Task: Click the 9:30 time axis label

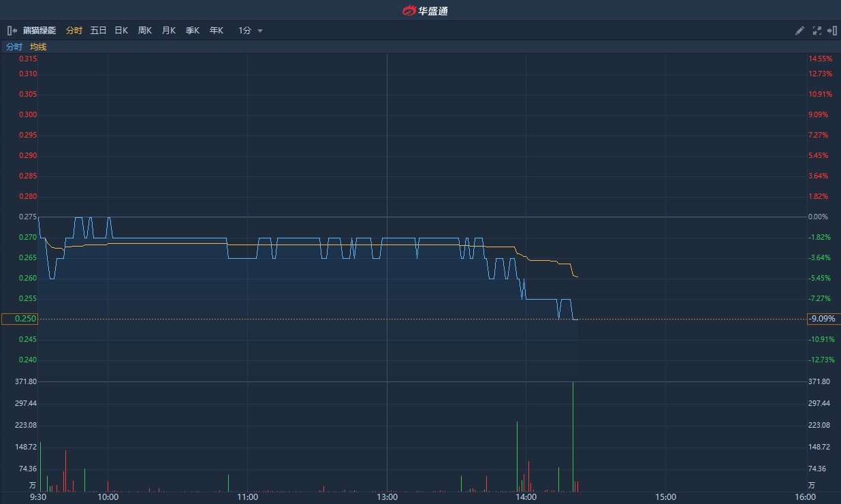Action: click(39, 497)
